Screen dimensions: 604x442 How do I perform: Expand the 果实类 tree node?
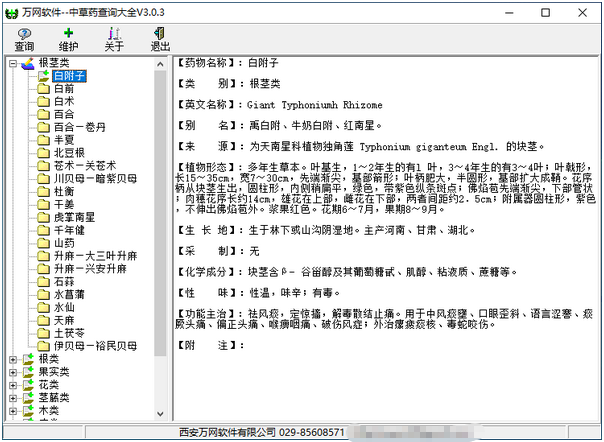click(13, 372)
